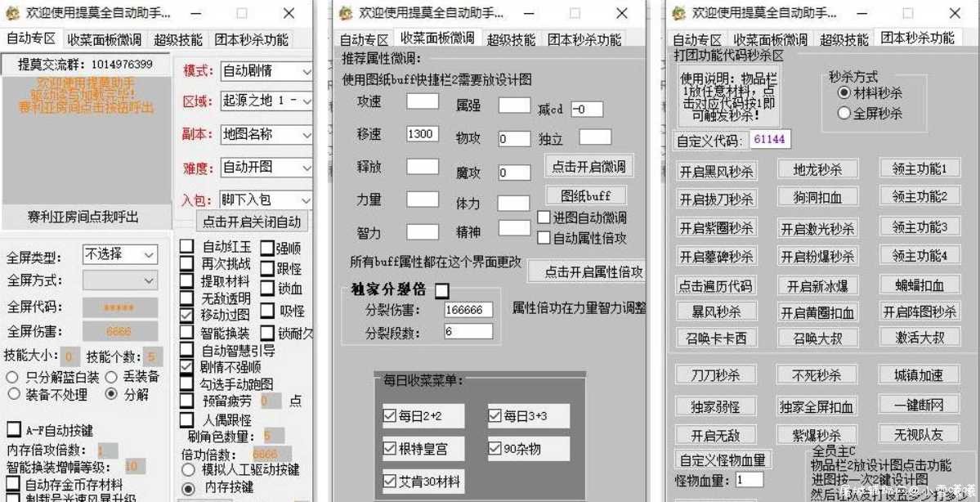This screenshot has width=980, height=502.
Task: Click the 召唤卡卡西 button
Action: tap(716, 338)
